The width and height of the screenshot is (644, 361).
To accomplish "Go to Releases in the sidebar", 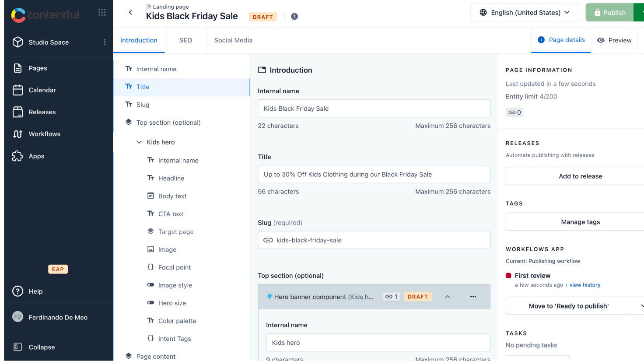I will 42,112.
